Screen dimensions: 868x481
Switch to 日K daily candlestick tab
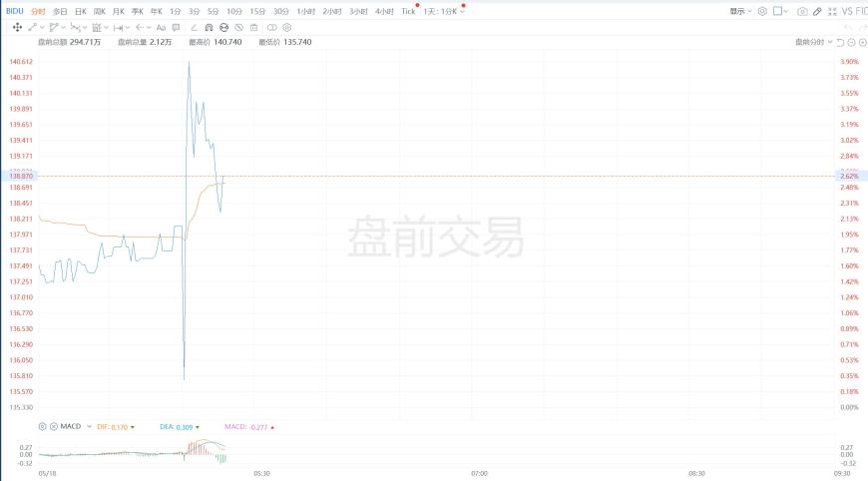point(80,11)
